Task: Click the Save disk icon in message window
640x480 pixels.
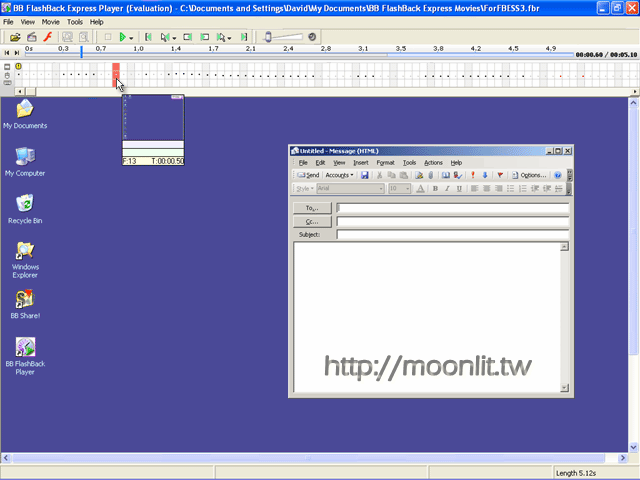Action: tap(365, 175)
